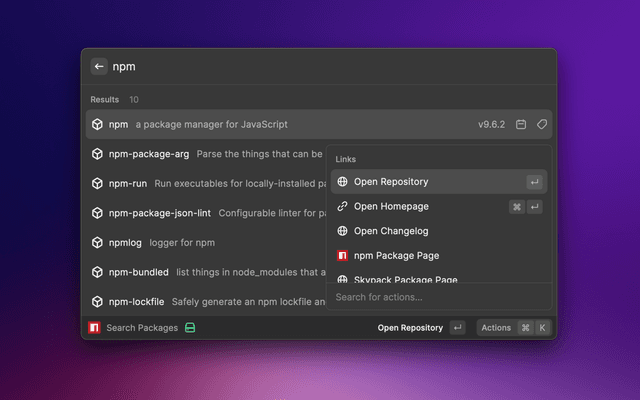The width and height of the screenshot is (640, 400).
Task: Click the green storage icon in bottom bar
Action: tap(190, 328)
